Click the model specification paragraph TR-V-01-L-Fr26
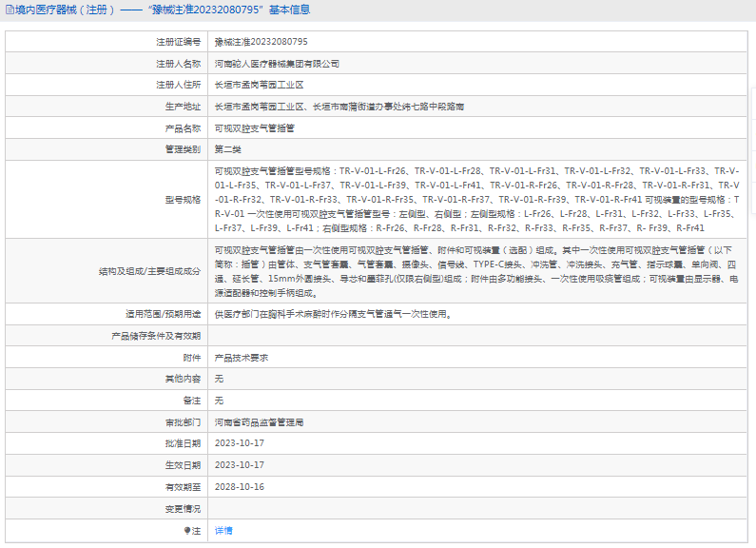This screenshot has height=548, width=756. [476, 200]
